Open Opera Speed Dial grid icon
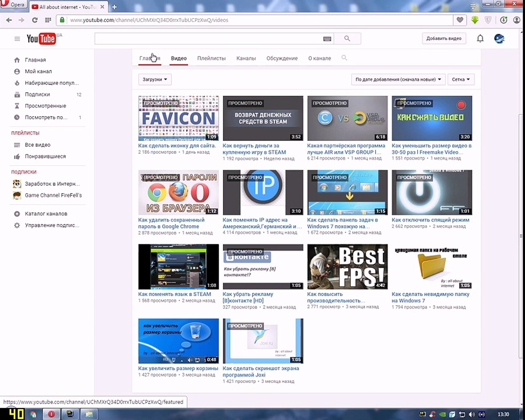The width and height of the screenshot is (525, 420). pyautogui.click(x=48, y=20)
